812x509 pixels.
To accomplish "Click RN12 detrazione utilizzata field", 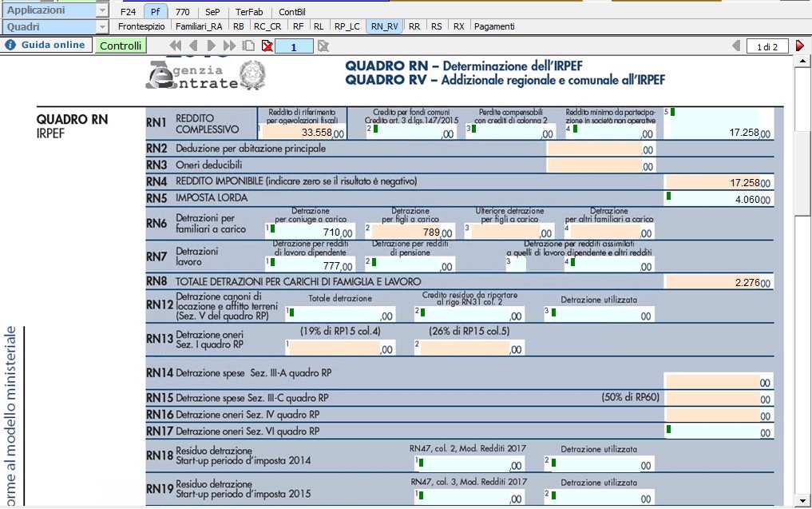I will tap(598, 314).
